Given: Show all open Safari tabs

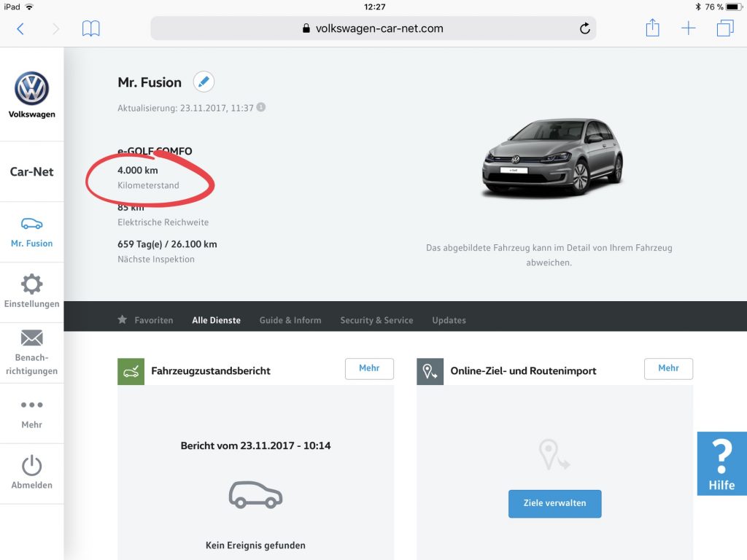Looking at the screenshot, I should click(724, 28).
